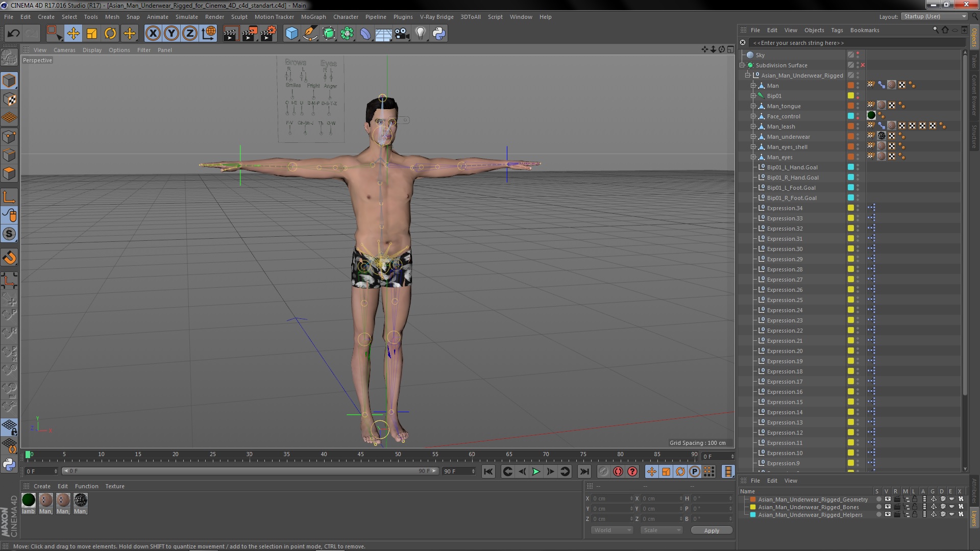Screen dimensions: 980x551
Task: Click Play Forwards button
Action: [536, 471]
